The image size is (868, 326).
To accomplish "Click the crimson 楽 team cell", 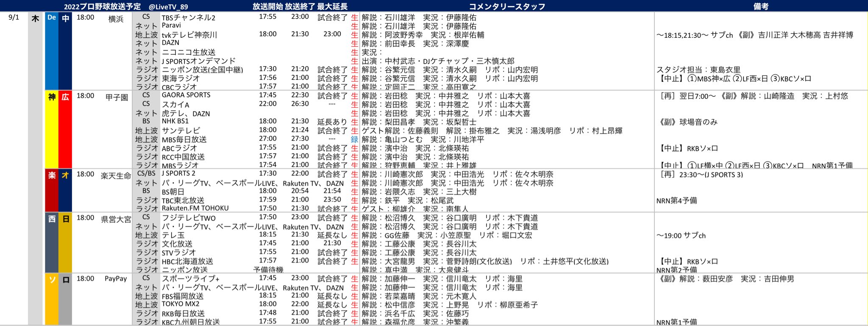I will (52, 191).
